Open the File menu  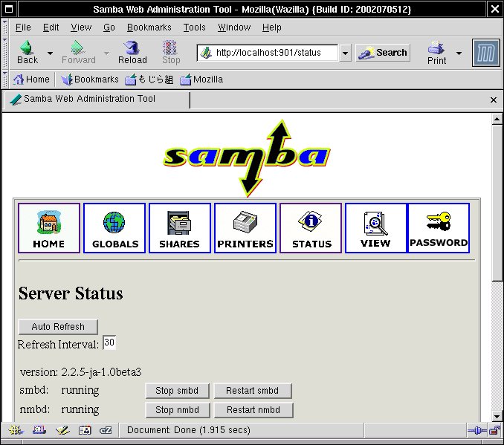click(23, 27)
